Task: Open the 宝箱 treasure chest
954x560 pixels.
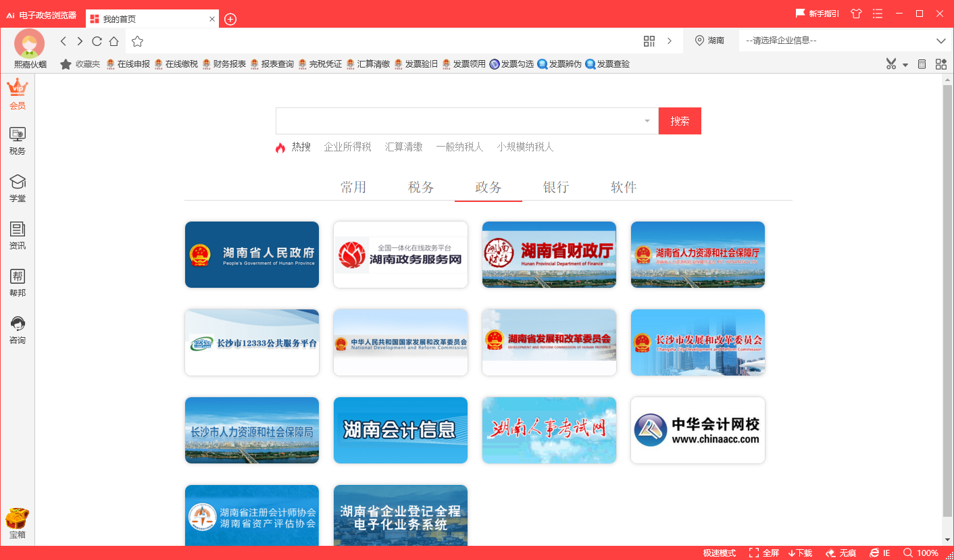Action: [18, 524]
